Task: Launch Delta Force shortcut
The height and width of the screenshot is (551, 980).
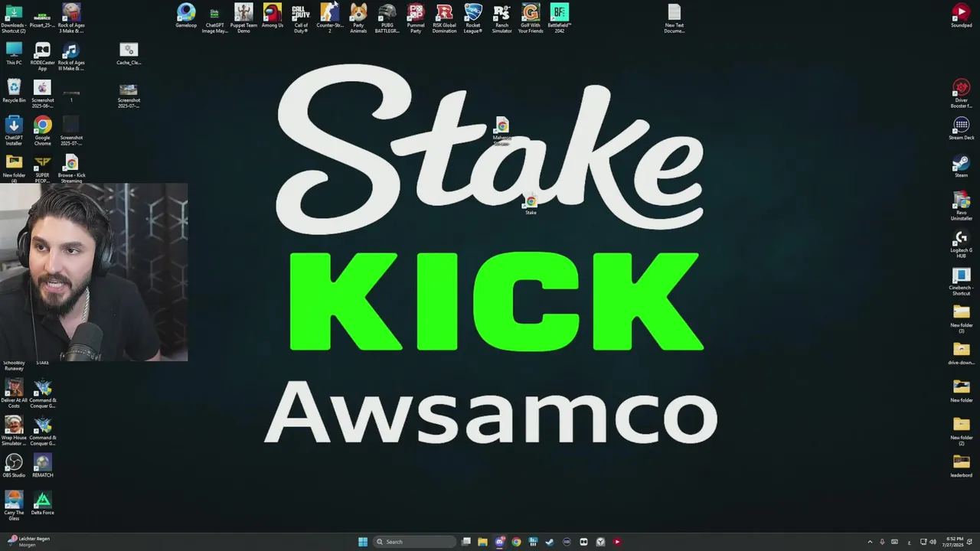Action: click(x=42, y=504)
